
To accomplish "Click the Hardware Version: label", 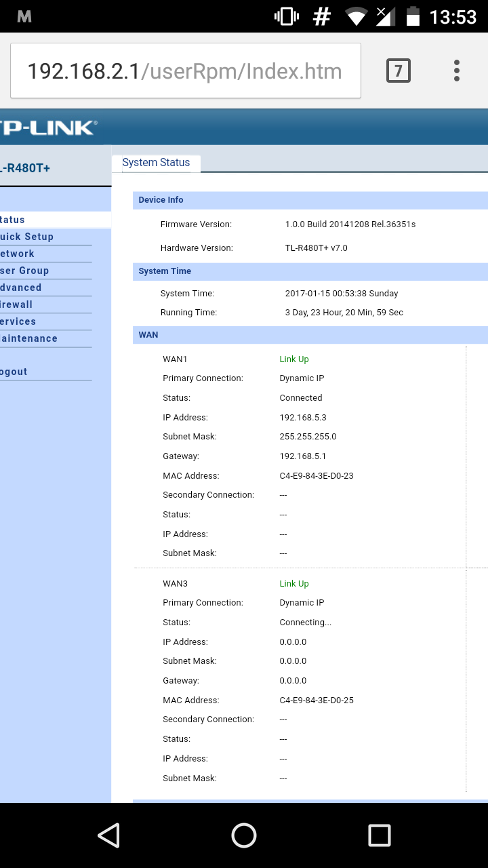I will click(x=197, y=248).
